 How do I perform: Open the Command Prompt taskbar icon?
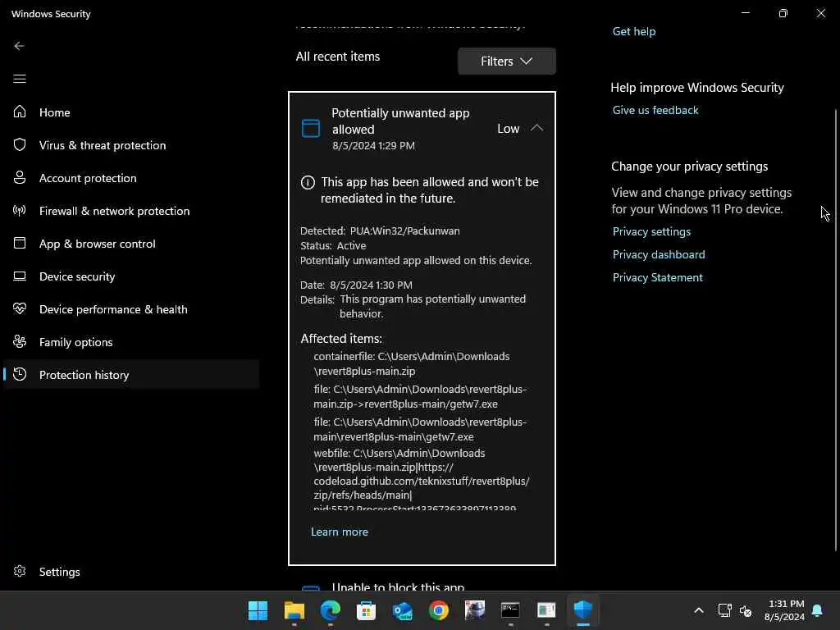tap(510, 610)
